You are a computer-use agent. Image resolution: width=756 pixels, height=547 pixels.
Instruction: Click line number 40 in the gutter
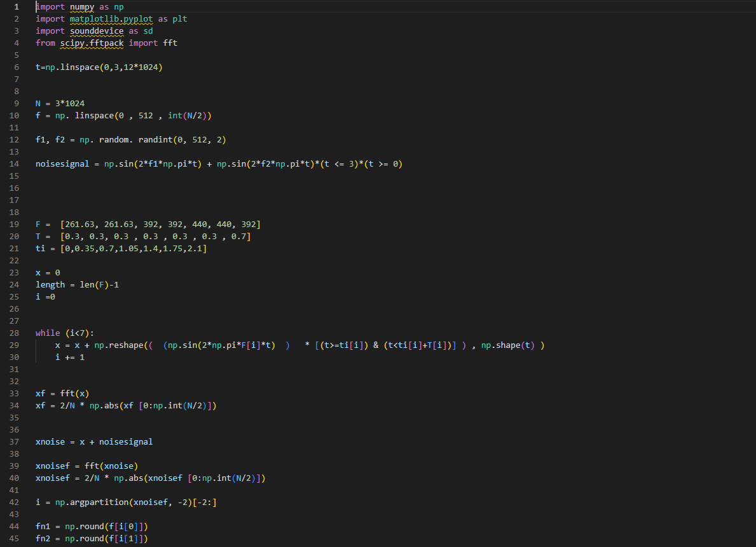14,478
